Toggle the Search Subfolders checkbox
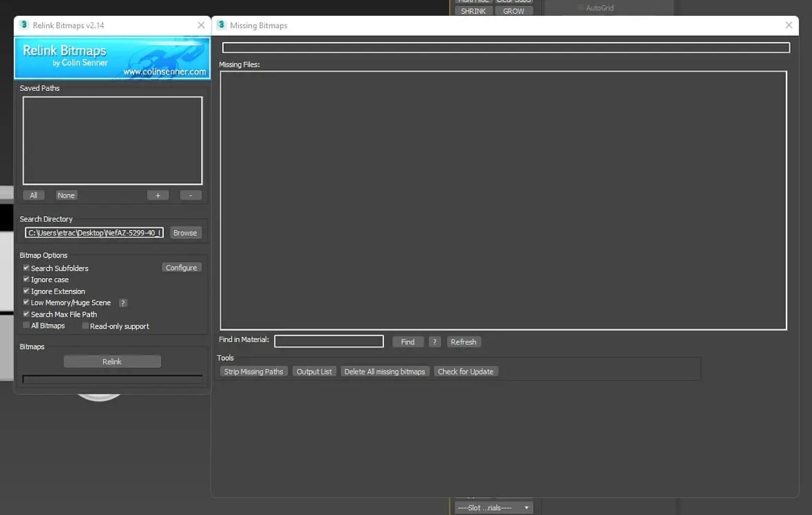 coord(26,268)
